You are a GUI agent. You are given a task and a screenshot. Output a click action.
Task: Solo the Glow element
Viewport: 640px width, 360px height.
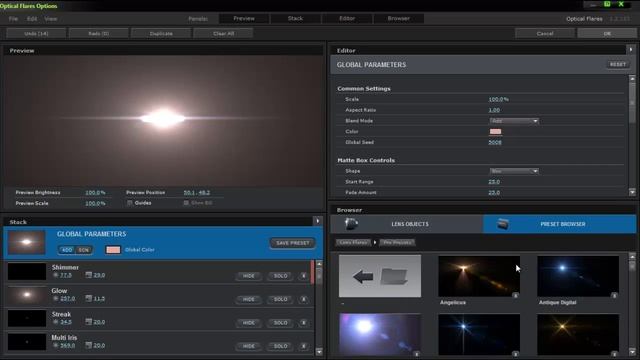280,299
